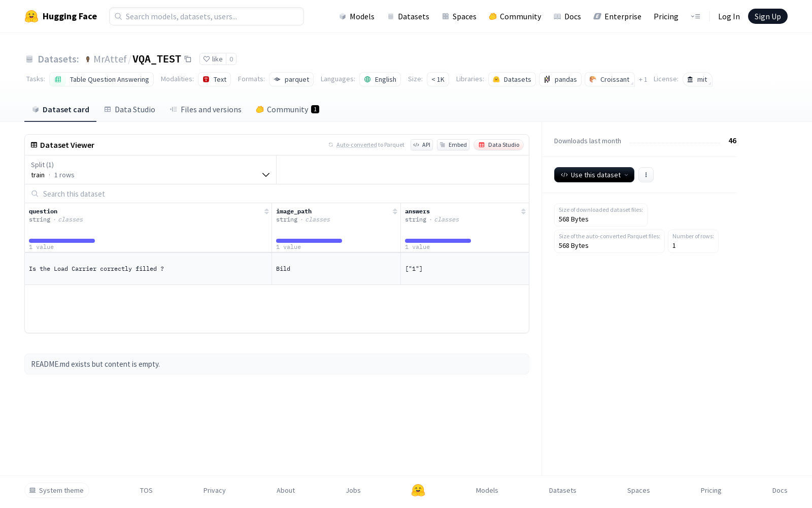Click the question column value distribution bar

click(62, 241)
